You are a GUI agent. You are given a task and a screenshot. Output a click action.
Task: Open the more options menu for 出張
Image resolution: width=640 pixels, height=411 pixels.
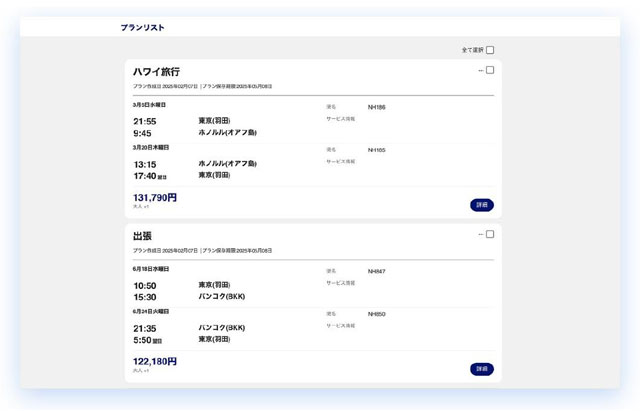(x=480, y=234)
